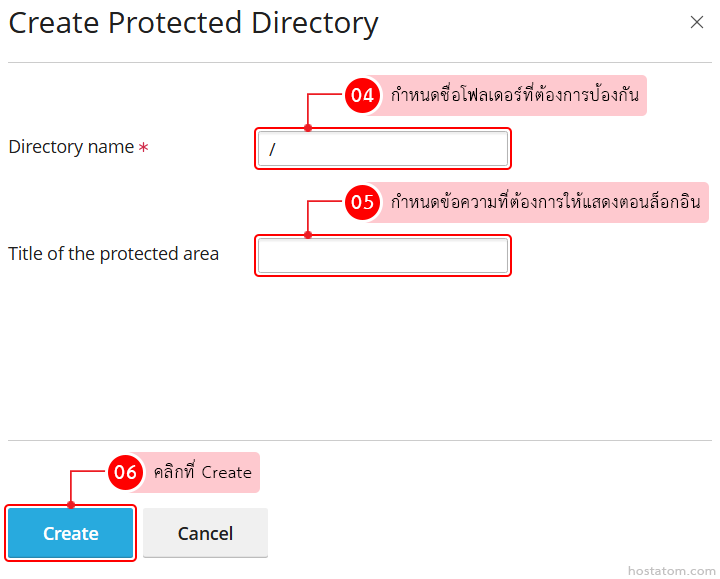This screenshot has width=720, height=579.
Task: Click the divider line above the Create button
Action: (360, 440)
